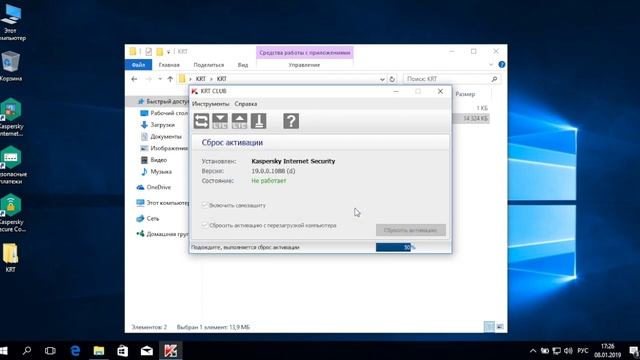Screen dimensions: 640x360
Task: Click the first KRT breadcrumb in address bar
Action: coord(201,79)
